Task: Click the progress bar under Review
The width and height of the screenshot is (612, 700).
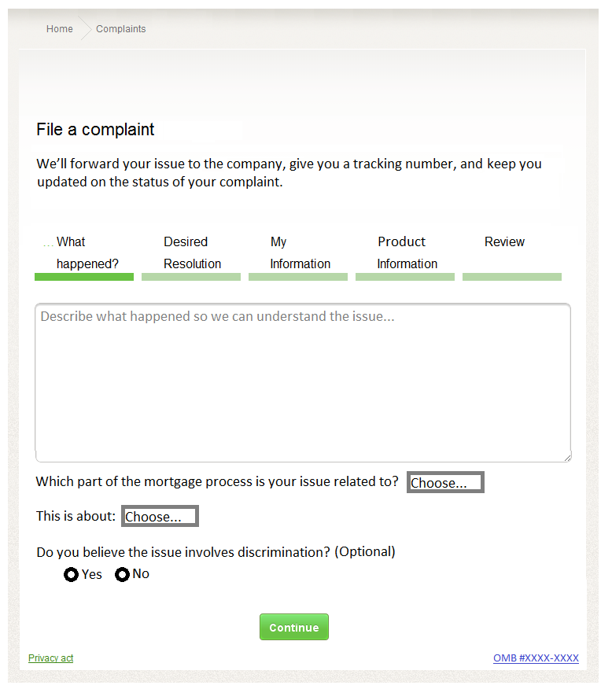Action: [512, 277]
